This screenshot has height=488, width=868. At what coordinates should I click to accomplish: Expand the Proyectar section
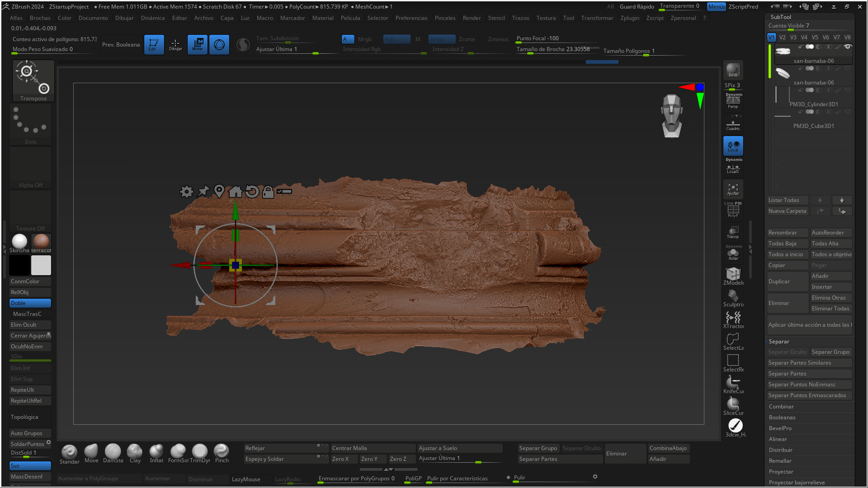[781, 472]
